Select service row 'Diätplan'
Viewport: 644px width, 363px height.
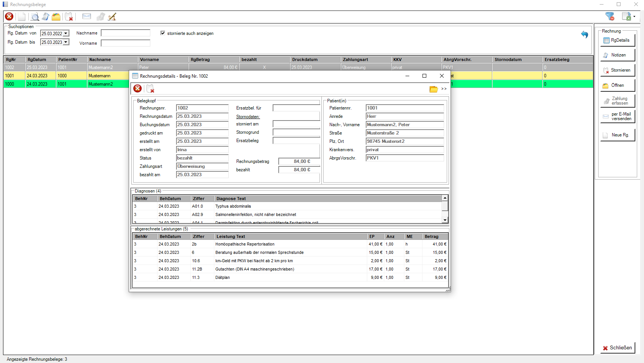pyautogui.click(x=290, y=277)
